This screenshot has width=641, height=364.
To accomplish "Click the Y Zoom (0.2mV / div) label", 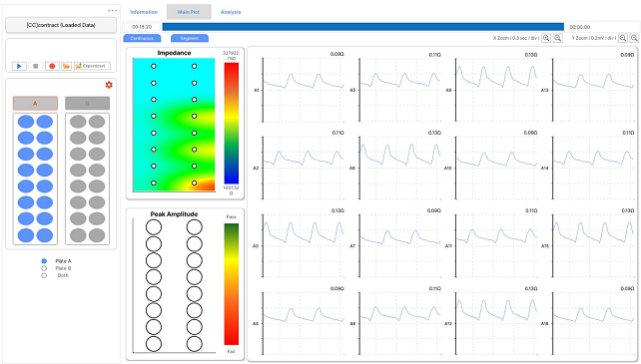I will click(x=594, y=38).
